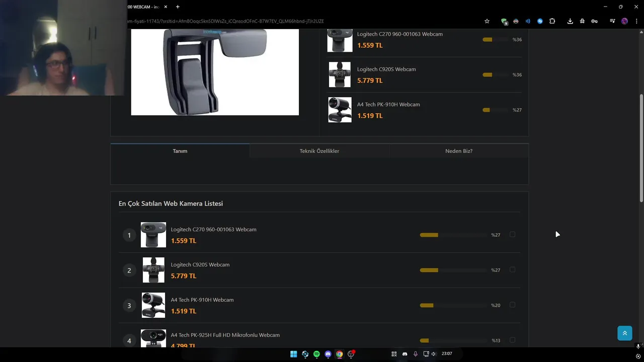Open the browser Downloads icon
Viewport: 644px width, 362px height.
tap(570, 21)
